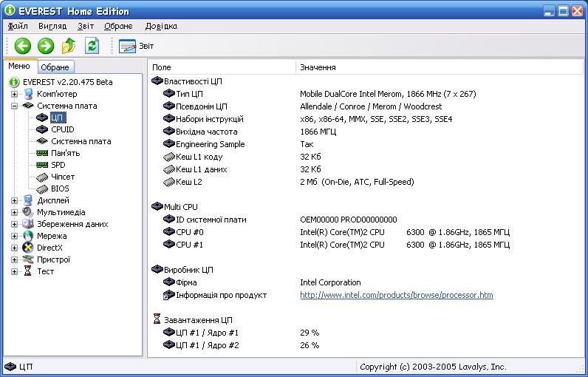Select the Вихідна частота row
The width and height of the screenshot is (588, 377).
pyautogui.click(x=366, y=132)
